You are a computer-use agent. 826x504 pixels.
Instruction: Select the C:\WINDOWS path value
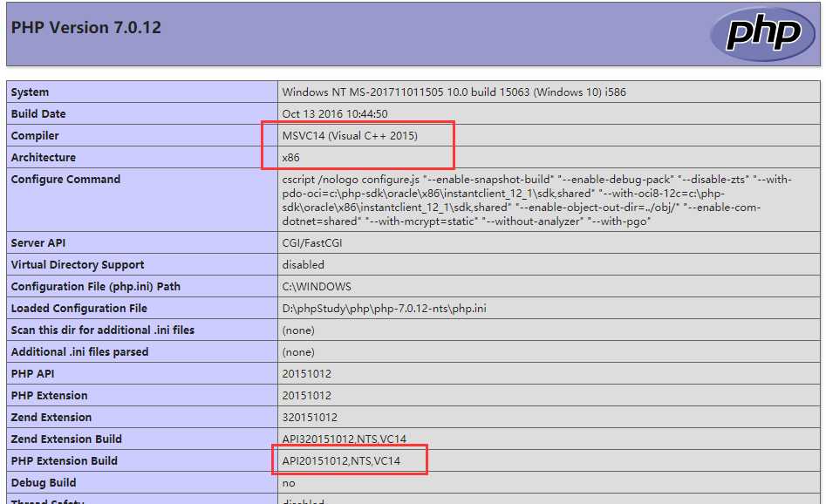[317, 287]
